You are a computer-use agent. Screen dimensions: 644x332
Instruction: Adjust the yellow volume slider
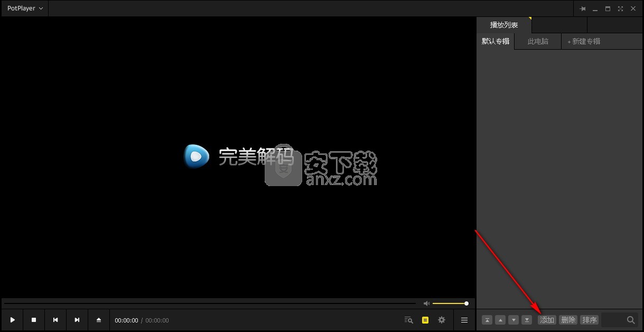point(450,303)
